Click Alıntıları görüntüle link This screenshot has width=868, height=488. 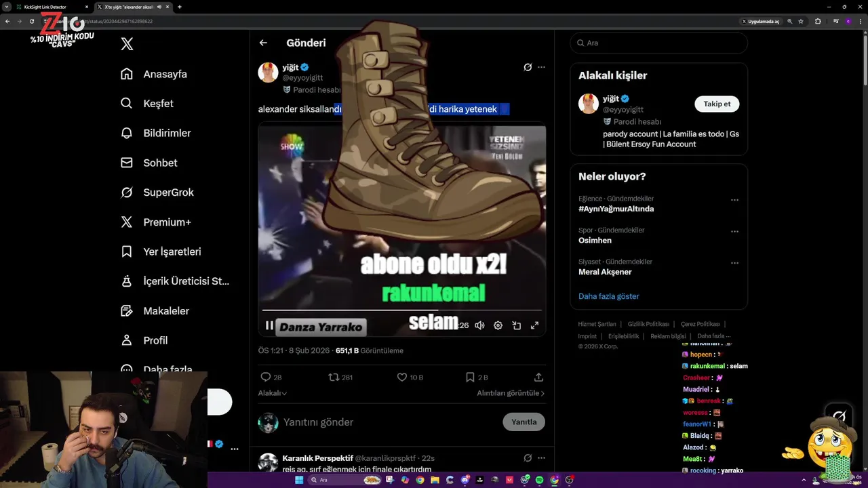coord(511,393)
